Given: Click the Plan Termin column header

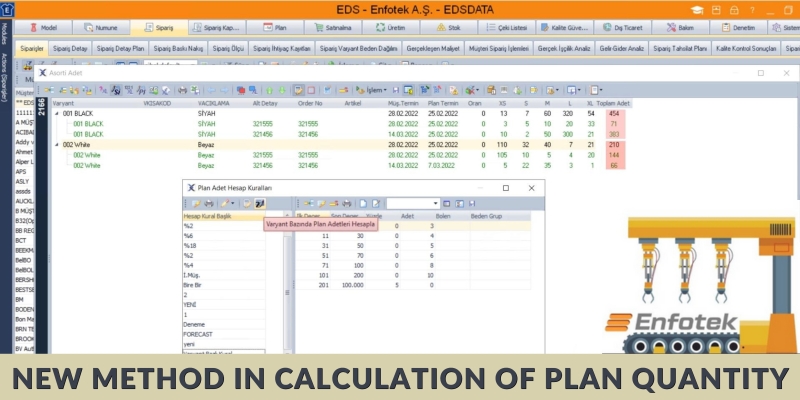Looking at the screenshot, I should 442,103.
